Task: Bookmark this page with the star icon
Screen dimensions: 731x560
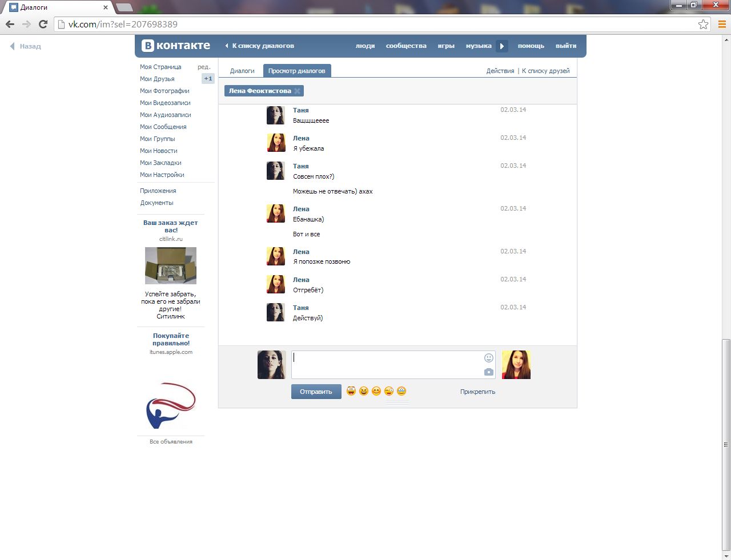Action: point(703,24)
